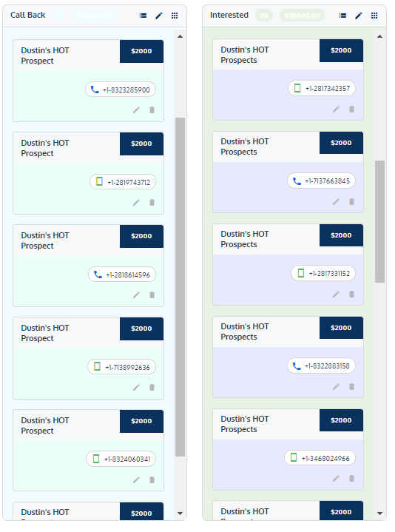
Task: Open list view icon in Call Back header
Action: point(143,16)
